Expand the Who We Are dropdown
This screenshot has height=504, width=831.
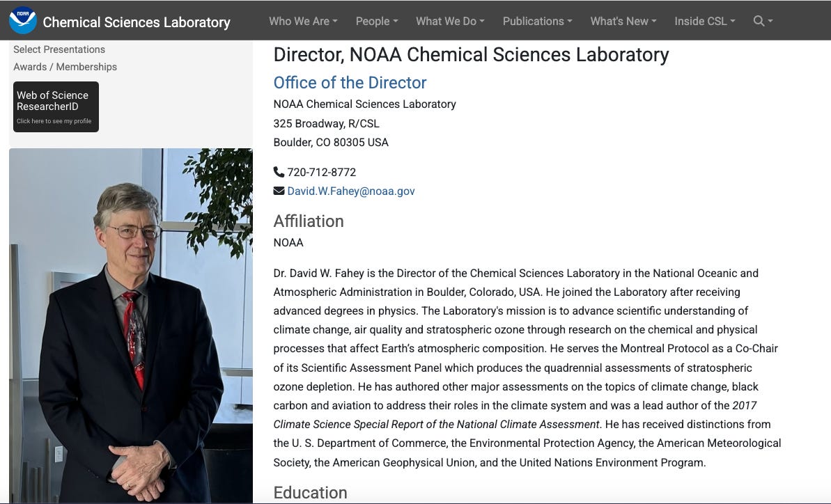(x=303, y=21)
